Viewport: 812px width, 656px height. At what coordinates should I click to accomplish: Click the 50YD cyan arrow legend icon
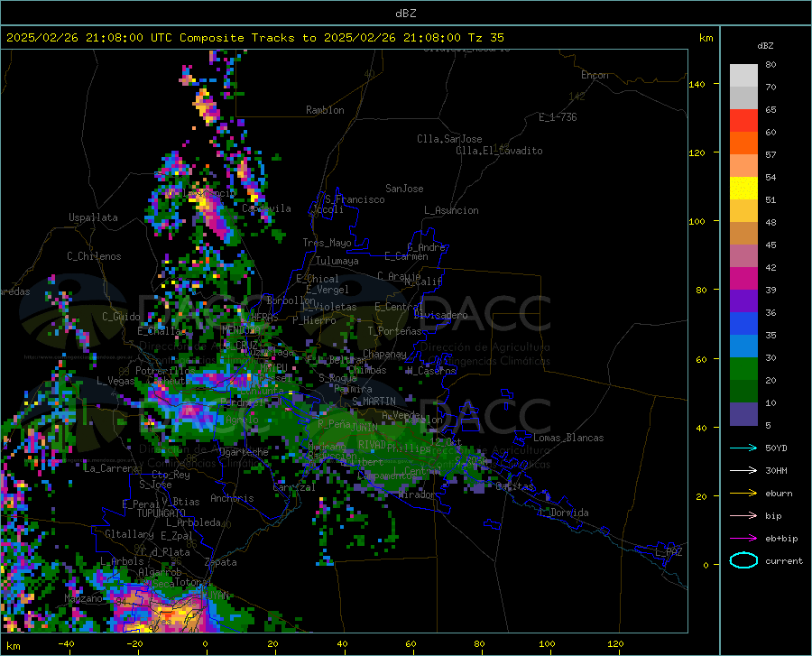tap(743, 448)
